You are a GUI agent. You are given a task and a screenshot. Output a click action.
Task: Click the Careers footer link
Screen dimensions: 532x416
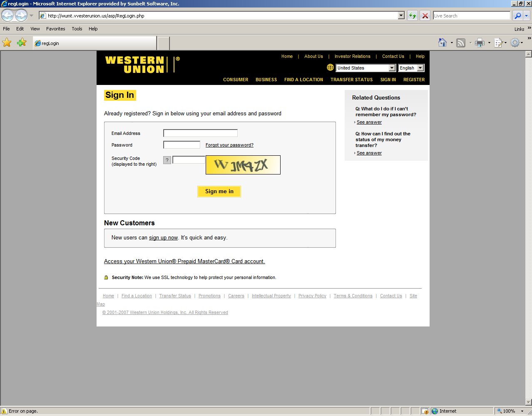pyautogui.click(x=236, y=296)
